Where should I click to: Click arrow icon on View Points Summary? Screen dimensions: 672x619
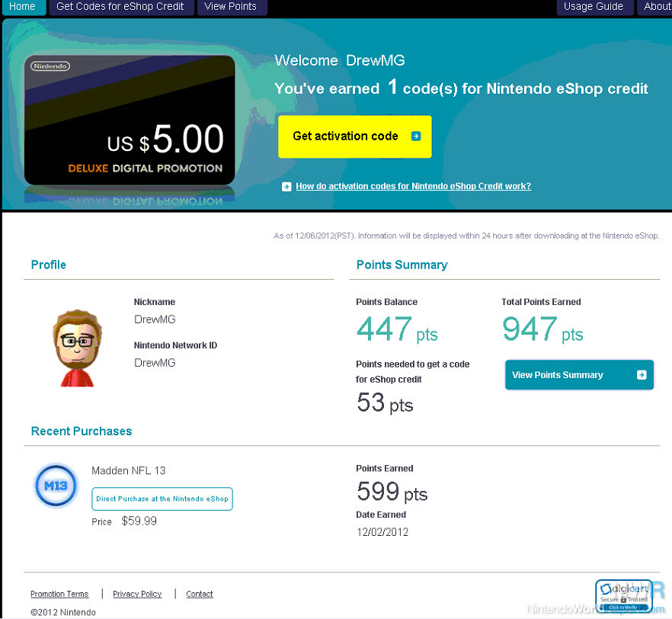642,374
